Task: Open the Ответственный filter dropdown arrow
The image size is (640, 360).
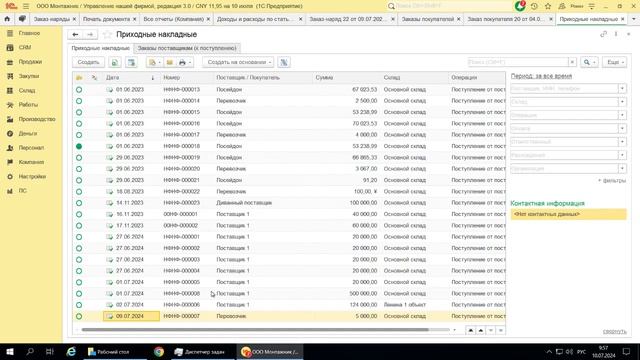Action: point(622,142)
